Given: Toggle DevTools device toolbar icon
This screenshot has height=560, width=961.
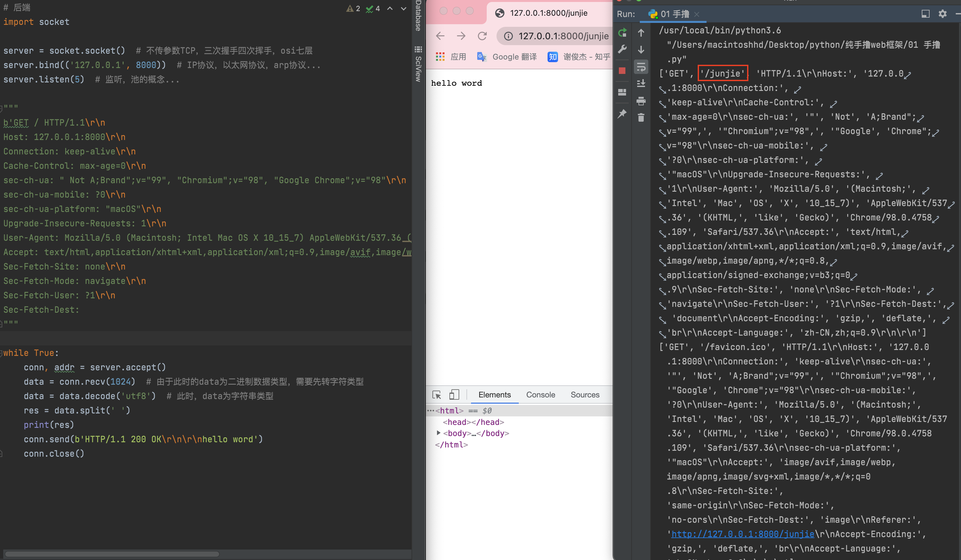Looking at the screenshot, I should [454, 394].
